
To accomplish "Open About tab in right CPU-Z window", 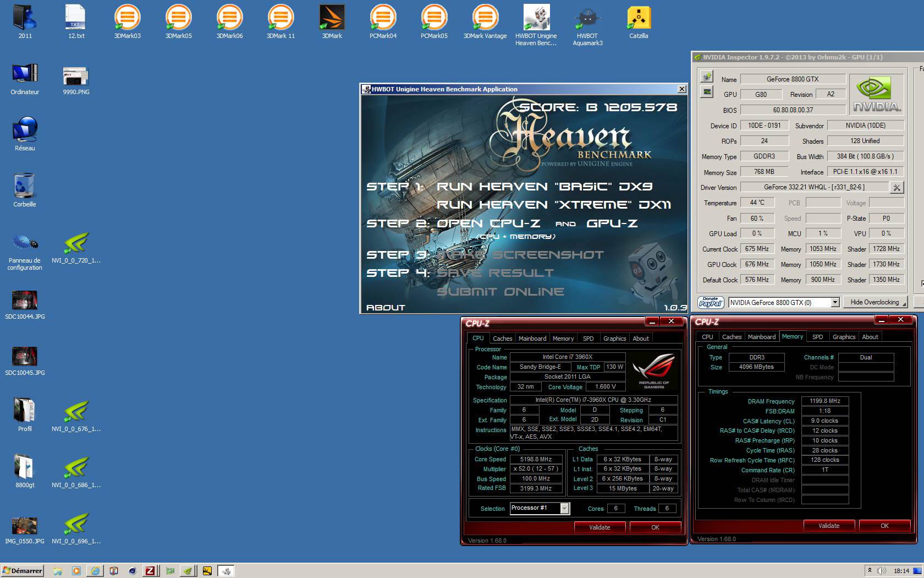I will coord(870,337).
